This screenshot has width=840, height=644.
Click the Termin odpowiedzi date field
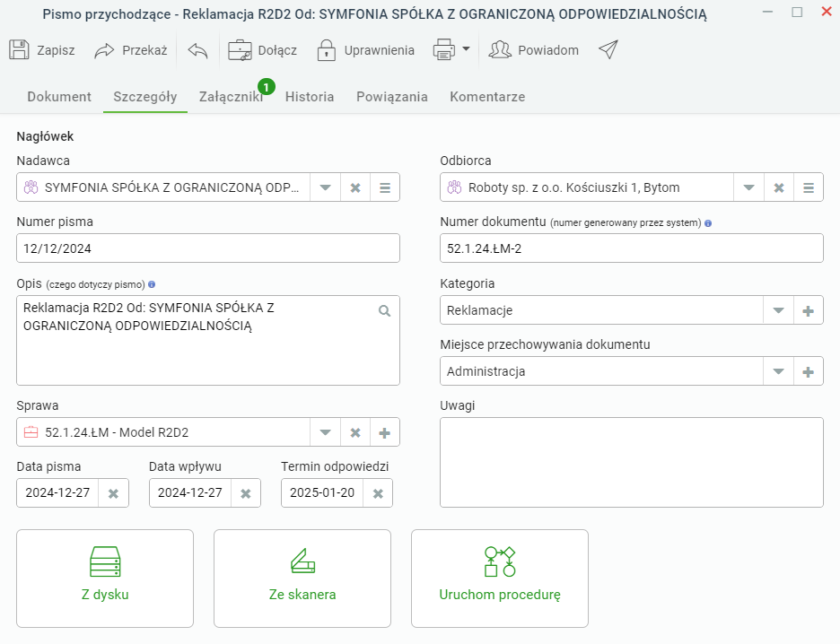tap(322, 493)
